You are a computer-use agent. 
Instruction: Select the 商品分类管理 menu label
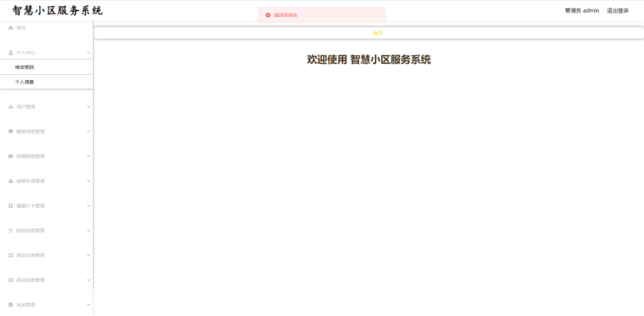(x=31, y=256)
